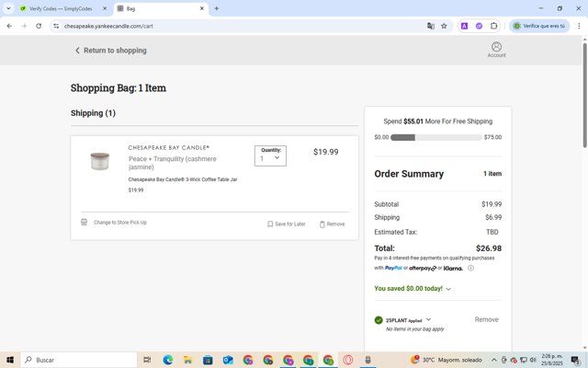The height and width of the screenshot is (368, 588).
Task: Click the Save for Later bookmark icon
Action: click(x=270, y=224)
